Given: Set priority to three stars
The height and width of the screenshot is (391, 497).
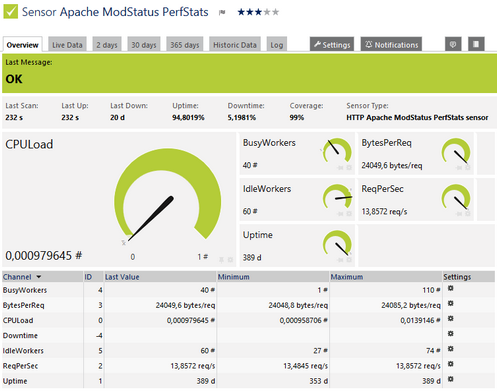Looking at the screenshot, I should click(258, 12).
